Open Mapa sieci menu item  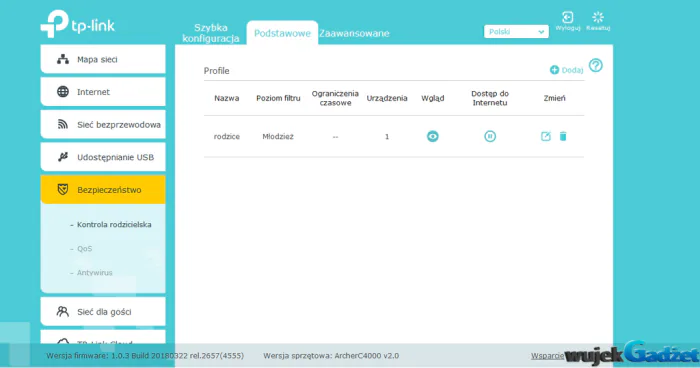tap(103, 59)
